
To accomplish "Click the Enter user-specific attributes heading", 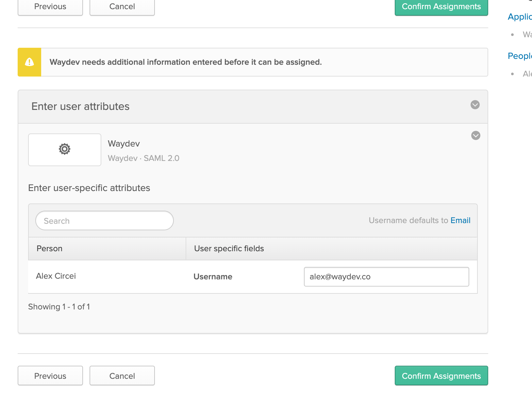I will pyautogui.click(x=89, y=188).
